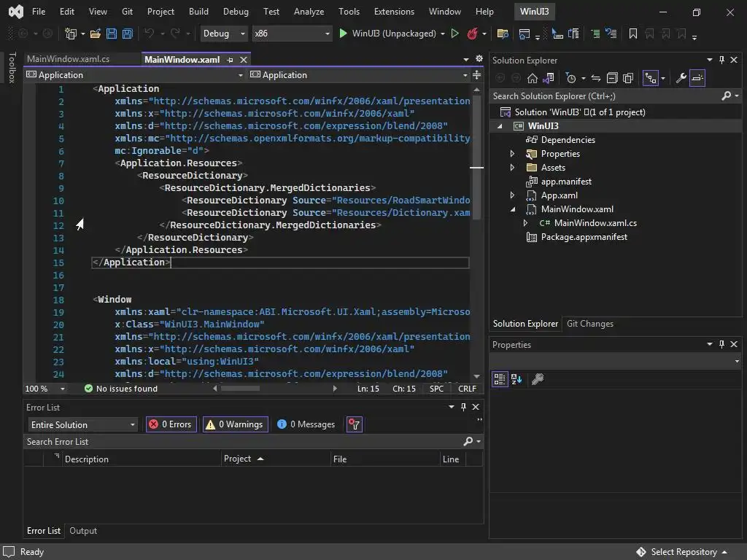747x560 pixels.
Task: Pin the MainWindow.xaml tab
Action: [230, 60]
